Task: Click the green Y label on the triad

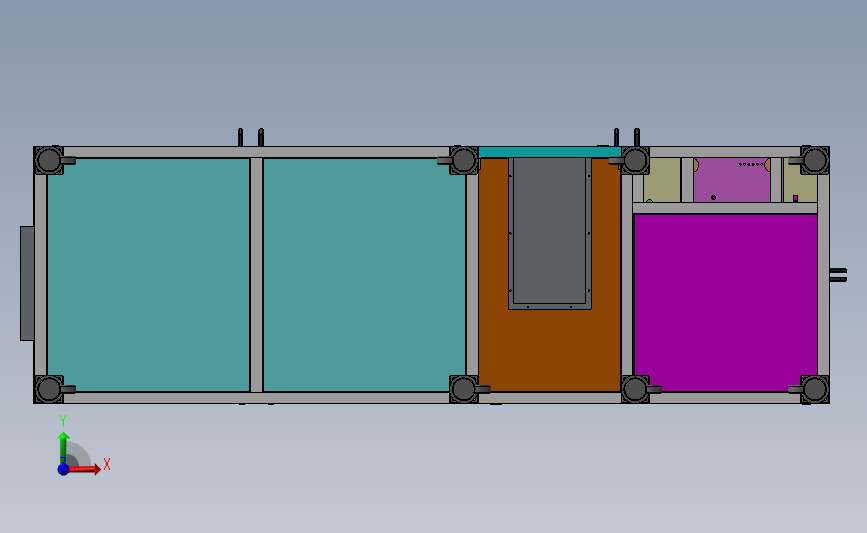Action: click(63, 421)
